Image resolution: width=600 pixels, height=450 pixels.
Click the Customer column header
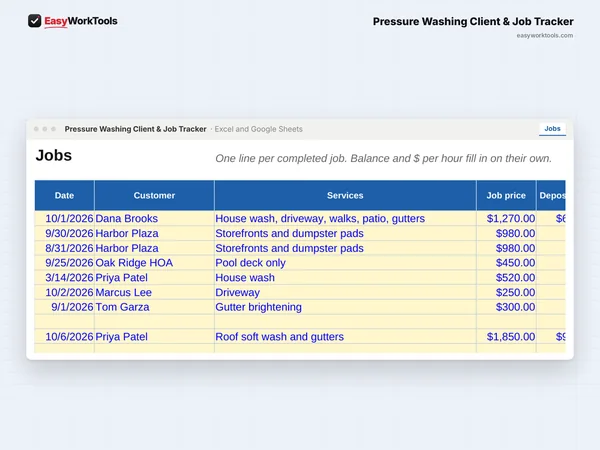(154, 196)
